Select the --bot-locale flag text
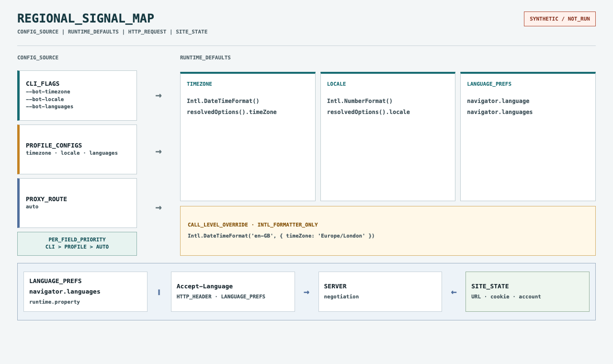Image resolution: width=613 pixels, height=364 pixels. tap(45, 99)
